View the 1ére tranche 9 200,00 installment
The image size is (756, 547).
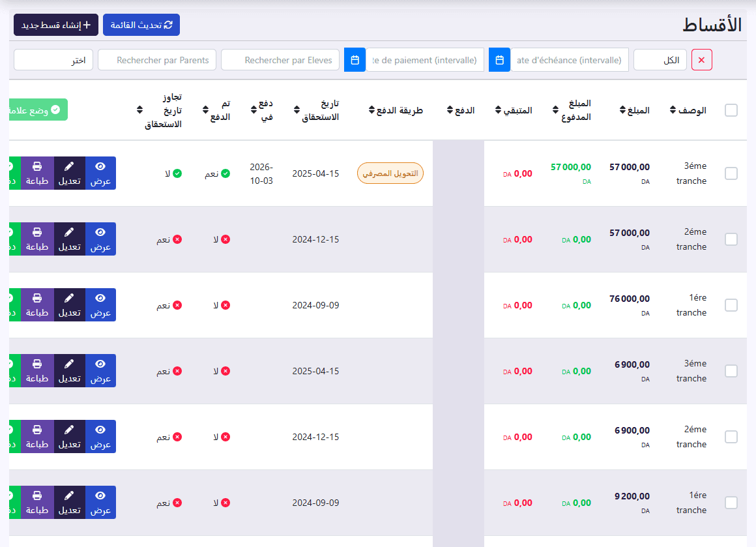tap(100, 502)
